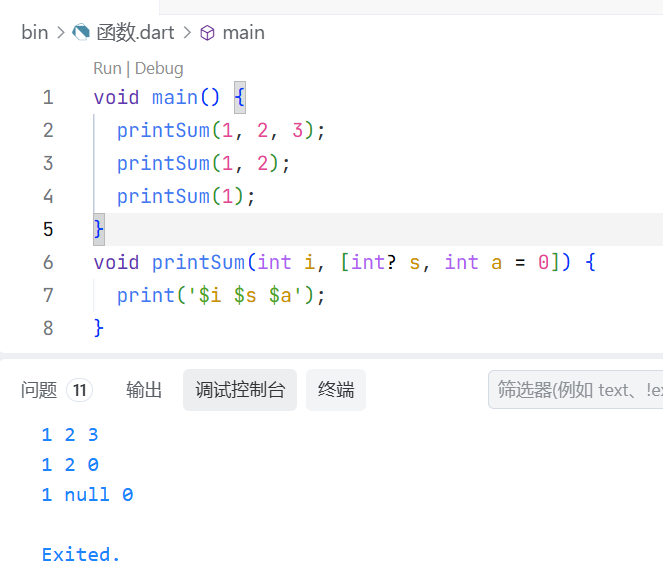Click the opening brace after main()

[240, 97]
